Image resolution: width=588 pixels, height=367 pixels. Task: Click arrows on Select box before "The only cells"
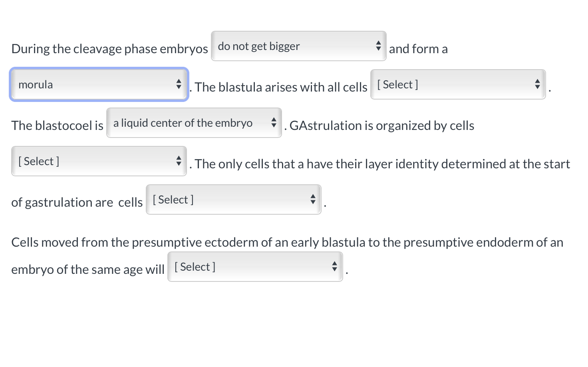[x=179, y=161]
